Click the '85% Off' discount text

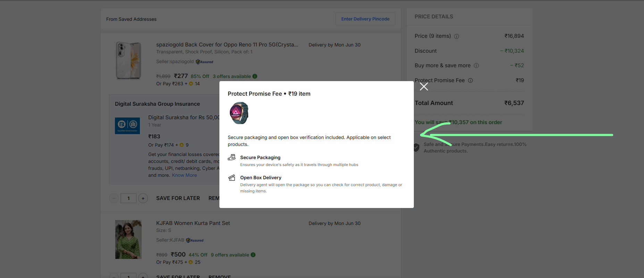tap(200, 76)
